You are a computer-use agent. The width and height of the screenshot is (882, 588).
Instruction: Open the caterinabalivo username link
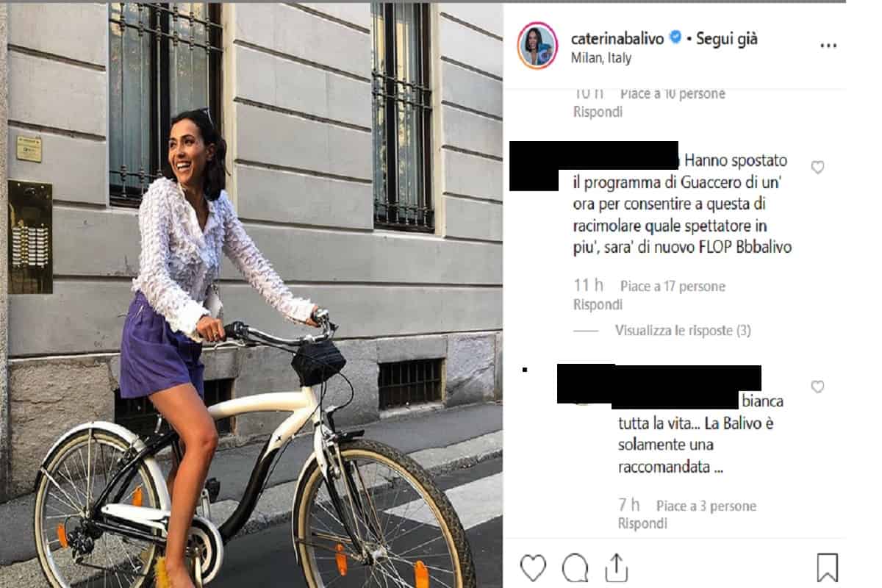click(x=617, y=38)
